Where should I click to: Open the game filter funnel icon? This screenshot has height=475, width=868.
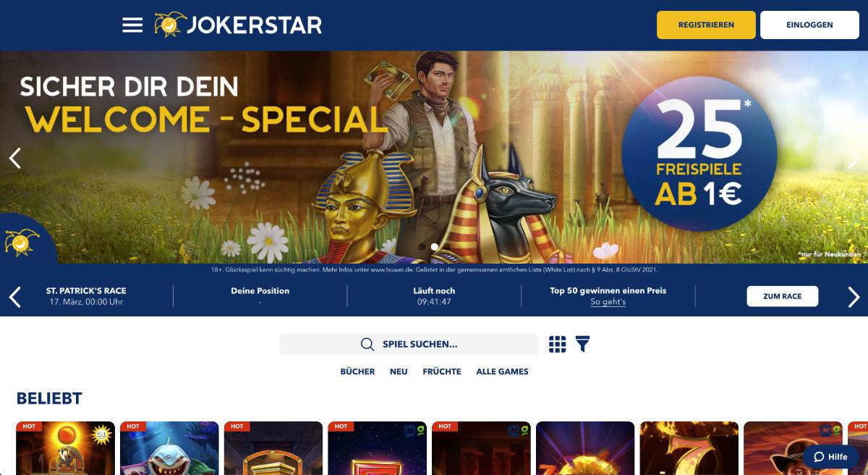pos(582,344)
